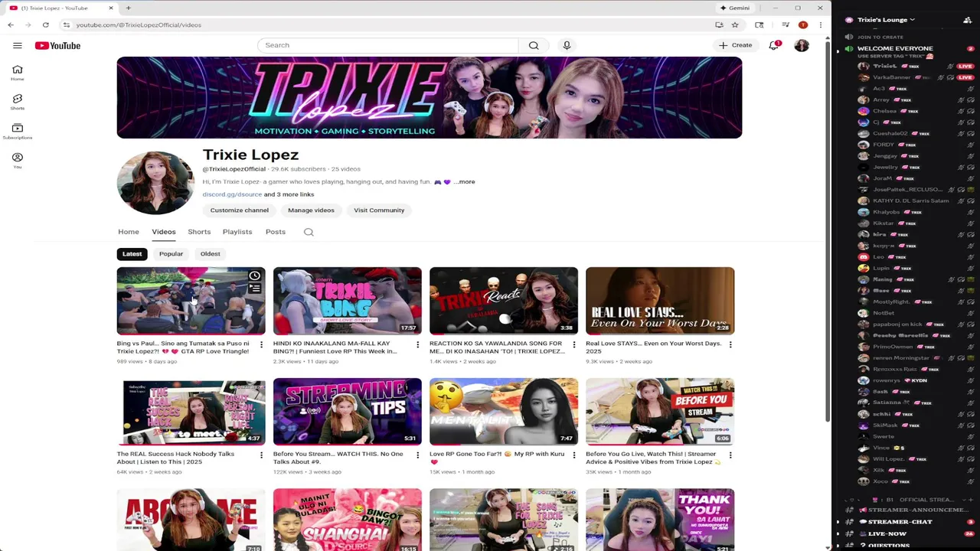Click Add to queue icon on first video
The width and height of the screenshot is (980, 551).
[254, 289]
